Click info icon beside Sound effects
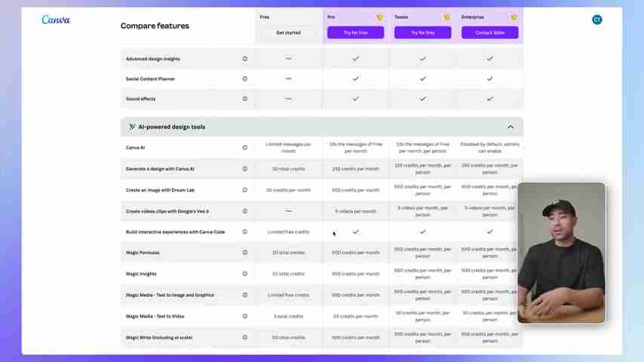Viewport: 644px width, 362px height. tap(245, 99)
